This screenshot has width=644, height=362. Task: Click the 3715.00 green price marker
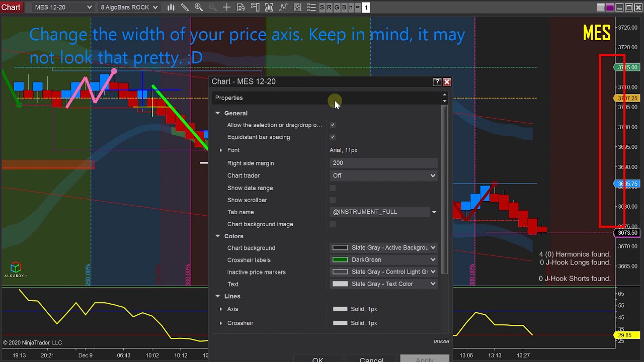(x=627, y=67)
